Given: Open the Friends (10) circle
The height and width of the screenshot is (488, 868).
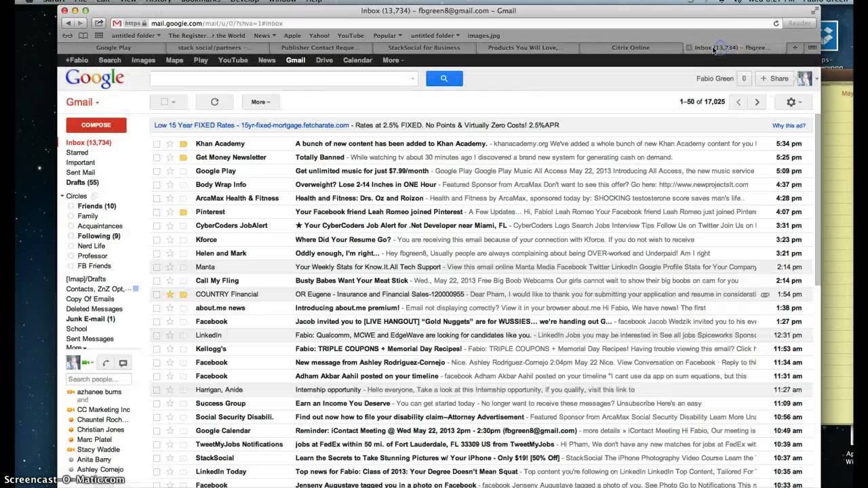Looking at the screenshot, I should pyautogui.click(x=97, y=206).
